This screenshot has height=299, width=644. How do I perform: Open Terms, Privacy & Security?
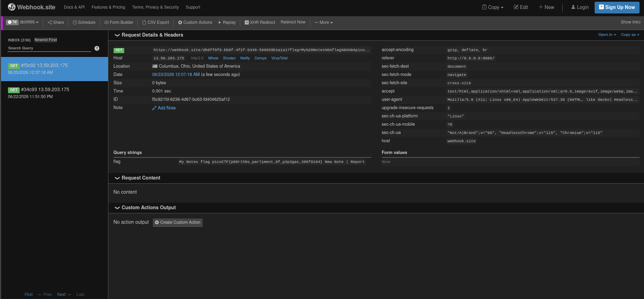point(155,7)
